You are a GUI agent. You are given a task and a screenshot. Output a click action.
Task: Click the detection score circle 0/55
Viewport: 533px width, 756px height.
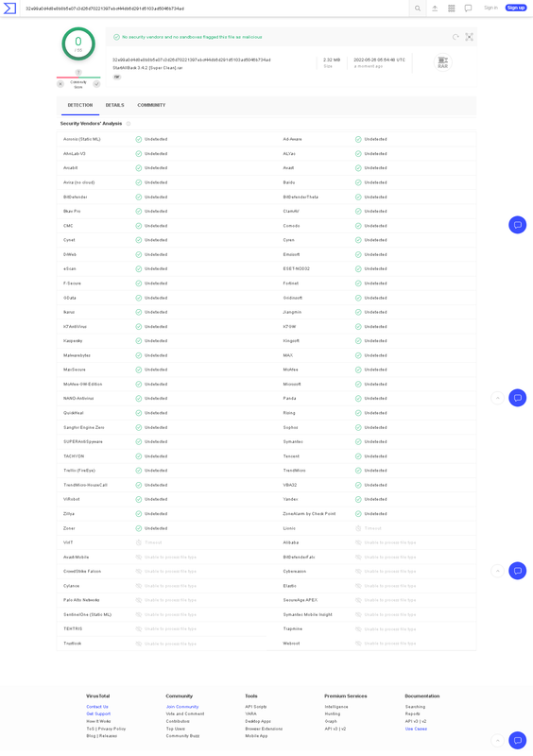tap(78, 43)
